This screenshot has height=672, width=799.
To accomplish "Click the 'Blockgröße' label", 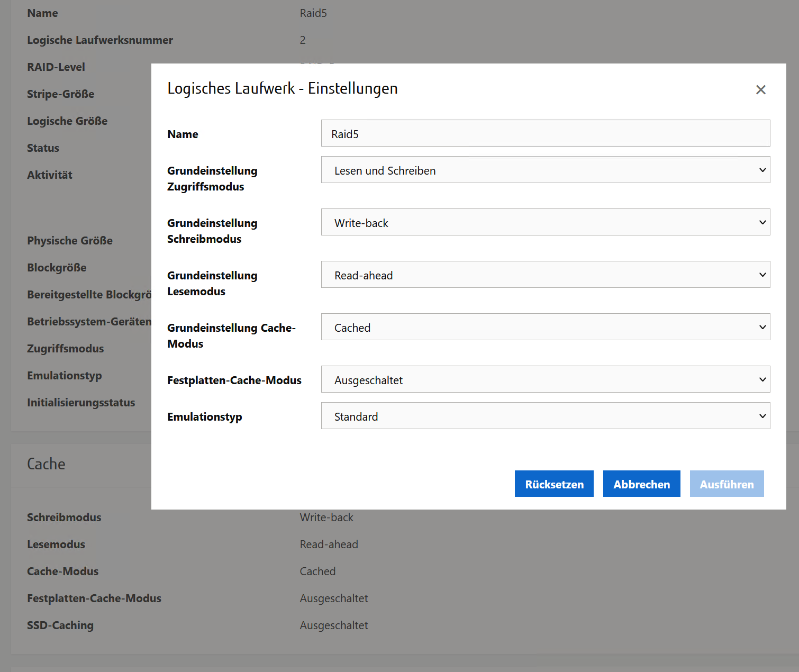I will pyautogui.click(x=57, y=268).
